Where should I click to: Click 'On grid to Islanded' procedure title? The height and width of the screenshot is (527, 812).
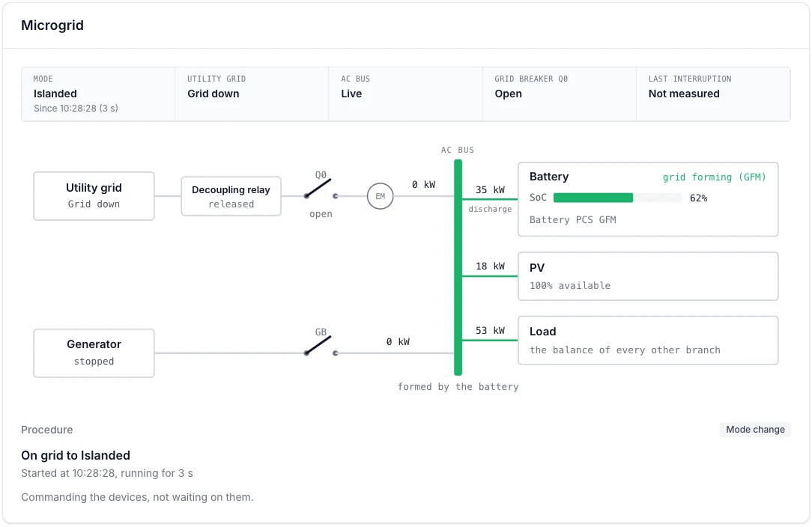coord(76,456)
